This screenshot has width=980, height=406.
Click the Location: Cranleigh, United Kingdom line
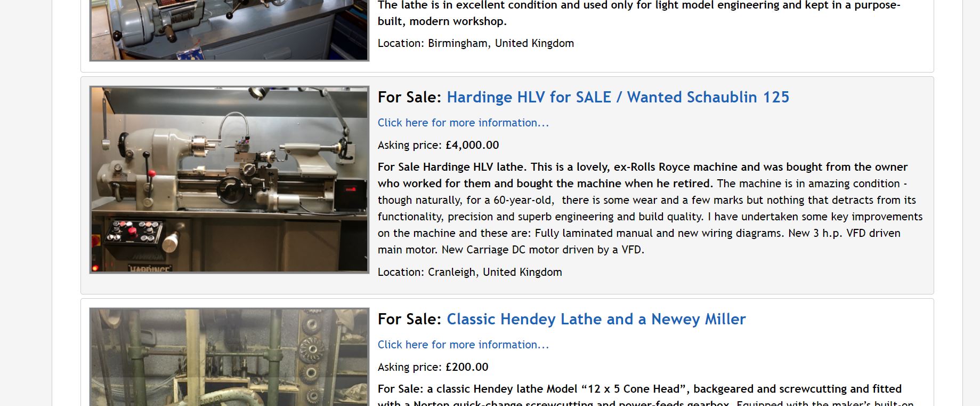click(469, 272)
